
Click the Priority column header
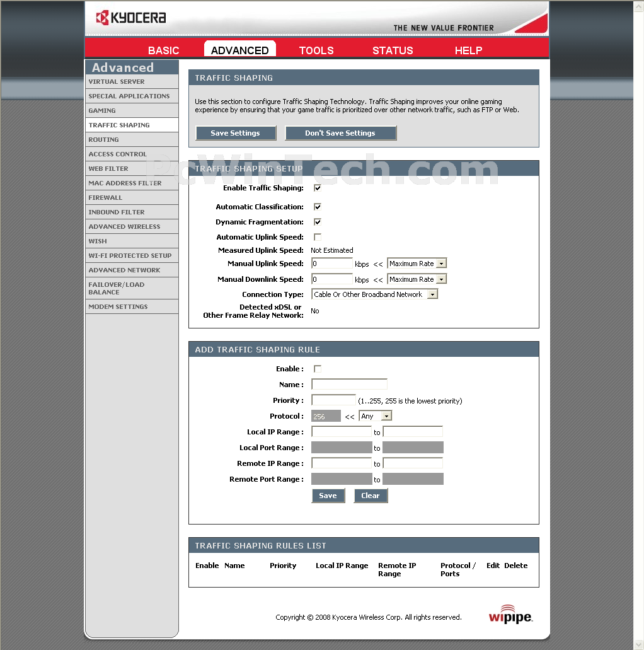point(283,566)
